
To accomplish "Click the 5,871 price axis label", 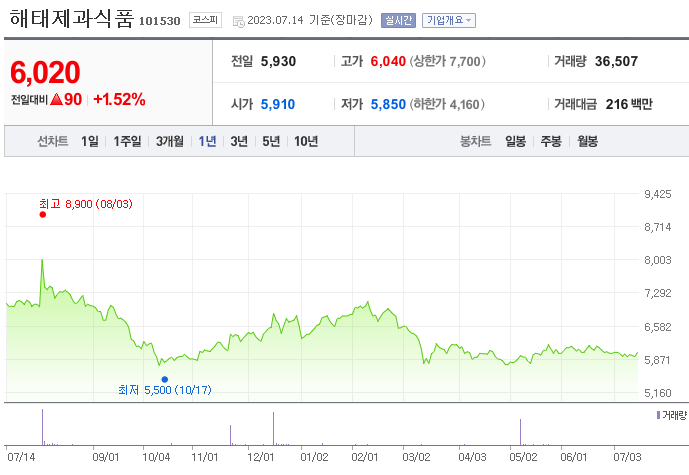I will coord(658,360).
